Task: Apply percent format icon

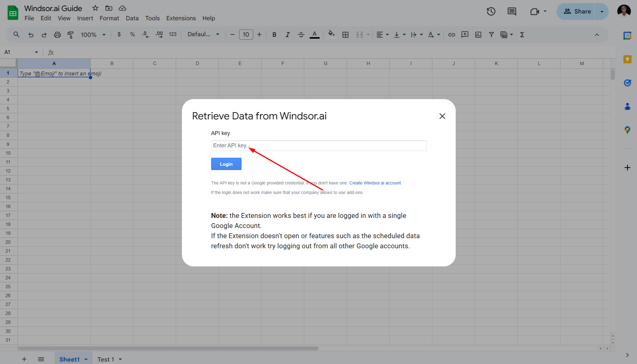Action: (x=132, y=35)
